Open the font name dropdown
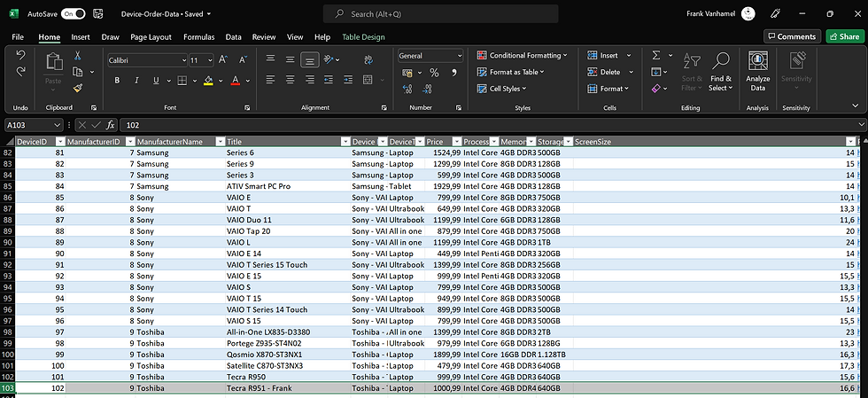 pos(184,60)
